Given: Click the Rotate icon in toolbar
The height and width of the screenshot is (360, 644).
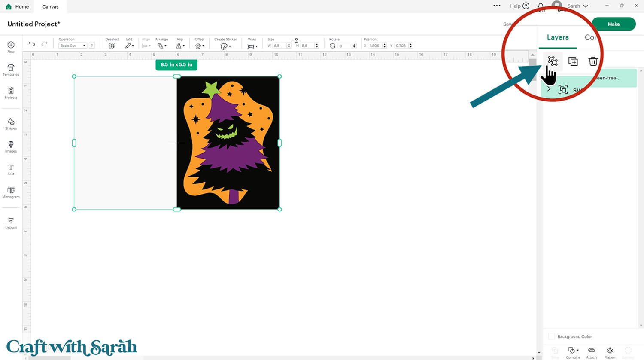Looking at the screenshot, I should (333, 46).
